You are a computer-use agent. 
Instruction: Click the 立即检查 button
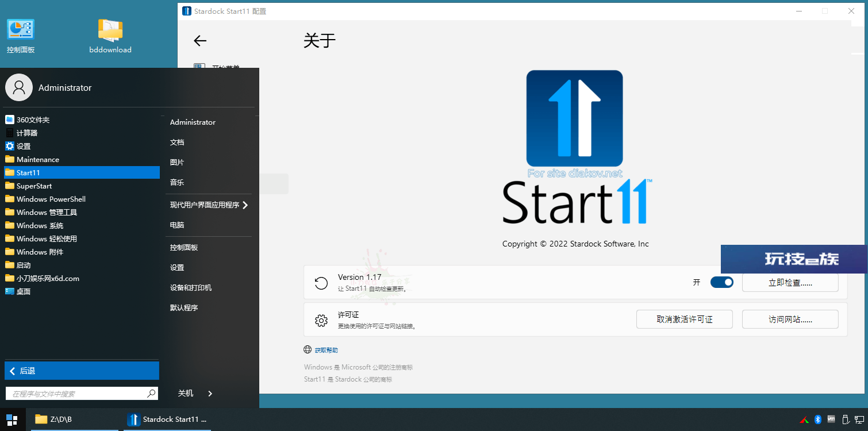click(x=790, y=282)
